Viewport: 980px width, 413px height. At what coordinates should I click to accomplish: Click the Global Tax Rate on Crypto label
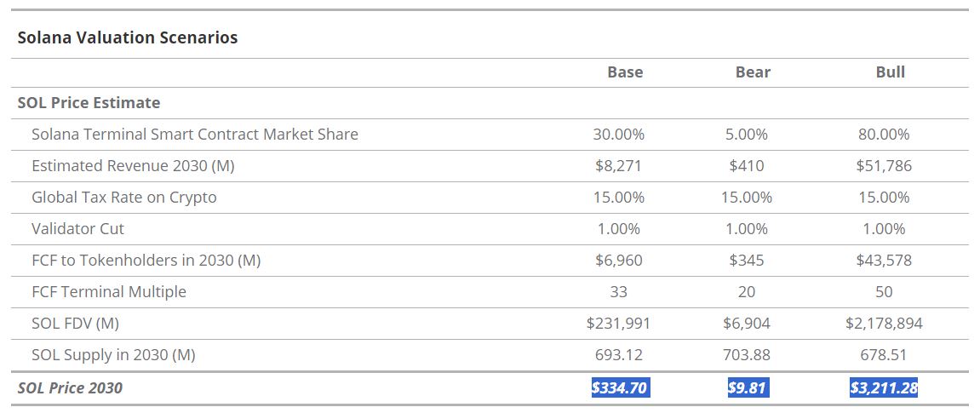(x=123, y=198)
